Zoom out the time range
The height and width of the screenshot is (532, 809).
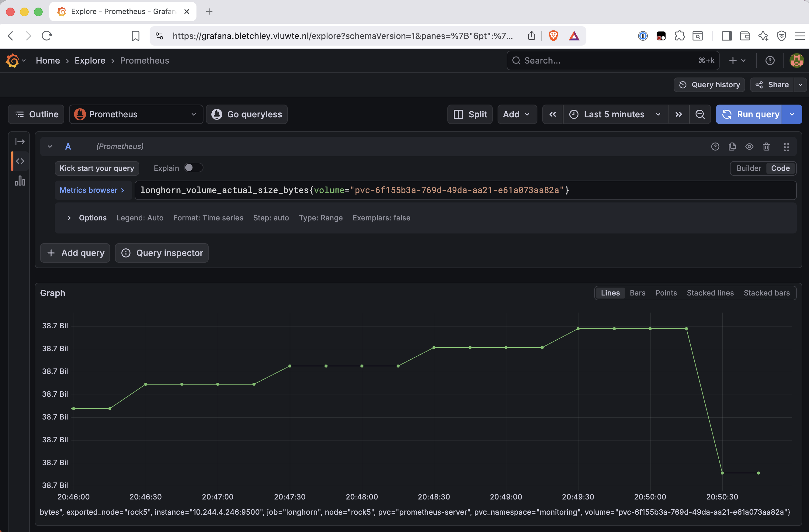[x=700, y=115]
